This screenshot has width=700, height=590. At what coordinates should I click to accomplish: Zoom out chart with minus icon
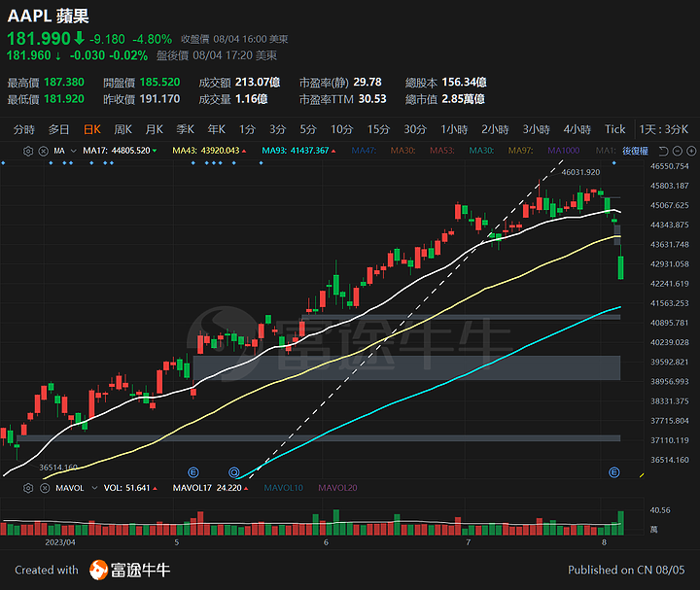click(x=678, y=151)
